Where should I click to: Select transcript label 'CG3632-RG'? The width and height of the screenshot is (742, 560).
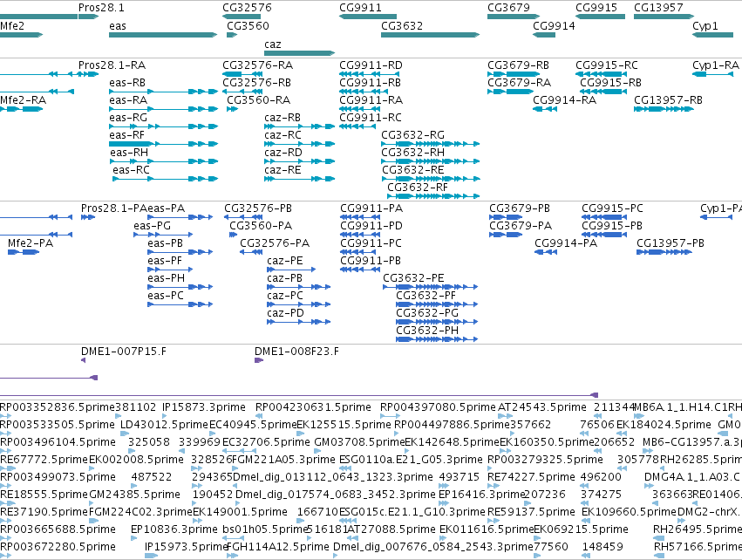click(x=412, y=135)
